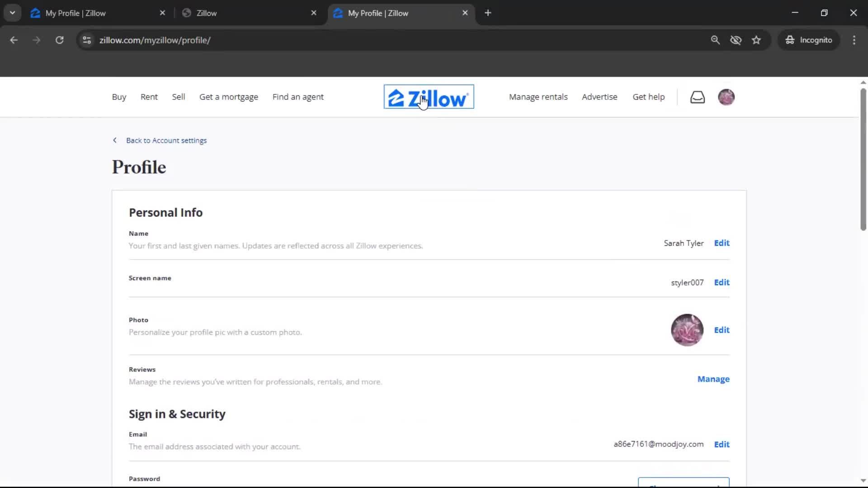The image size is (868, 488).
Task: Bookmark this page with the star icon
Action: 756,40
